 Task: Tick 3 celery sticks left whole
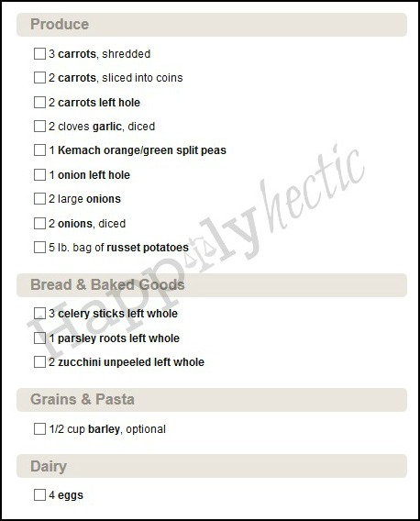[x=39, y=314]
